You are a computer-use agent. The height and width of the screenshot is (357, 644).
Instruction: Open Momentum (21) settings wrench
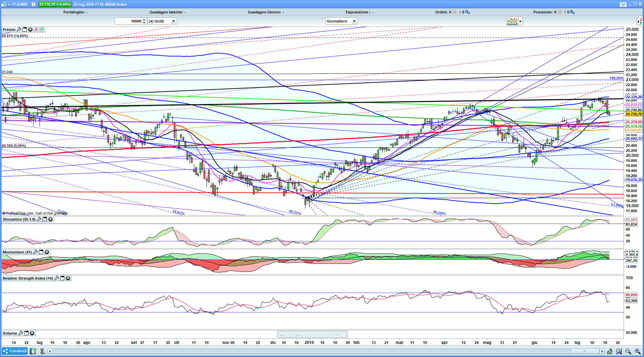tap(35, 252)
